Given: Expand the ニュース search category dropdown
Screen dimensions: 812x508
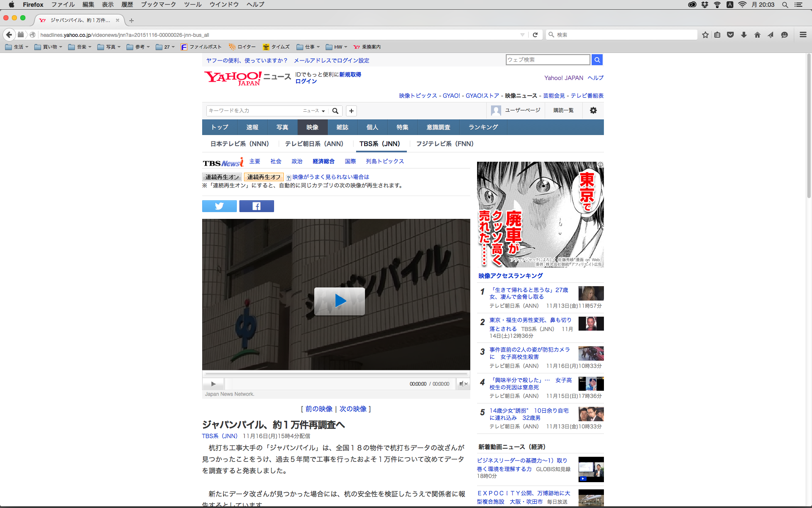Looking at the screenshot, I should (x=314, y=111).
